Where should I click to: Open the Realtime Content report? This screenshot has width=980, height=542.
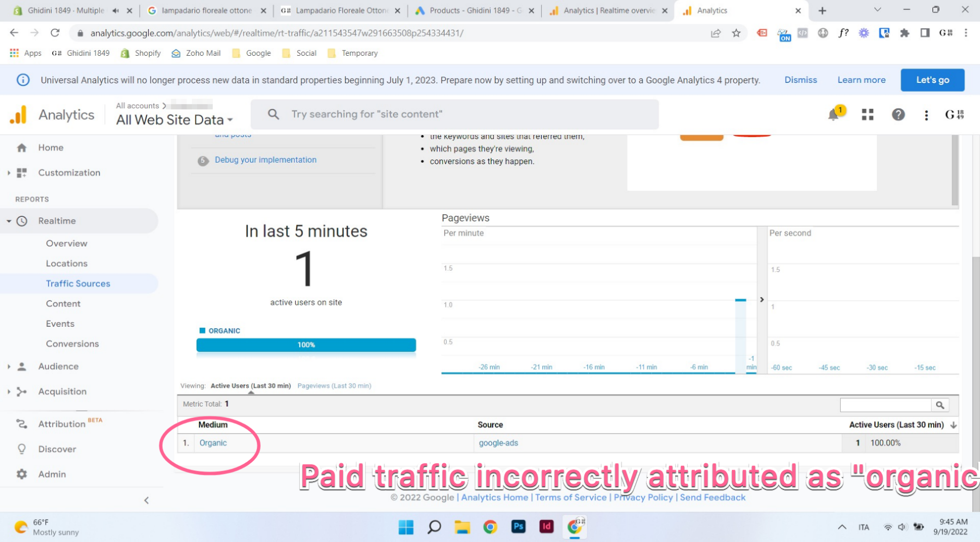[63, 304]
